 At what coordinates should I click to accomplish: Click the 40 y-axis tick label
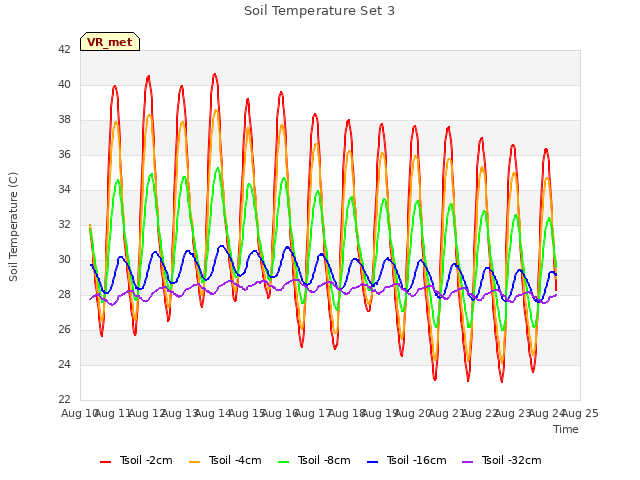coord(64,84)
